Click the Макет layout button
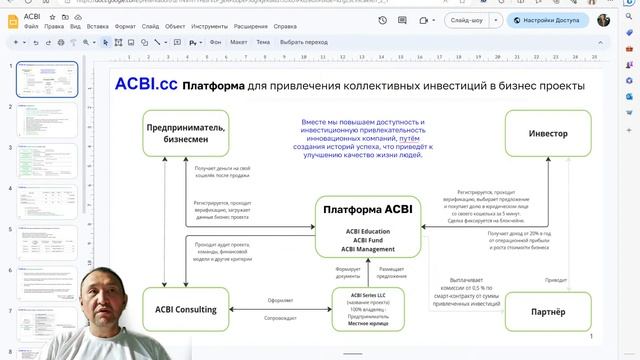The width and height of the screenshot is (640, 360). point(239,42)
